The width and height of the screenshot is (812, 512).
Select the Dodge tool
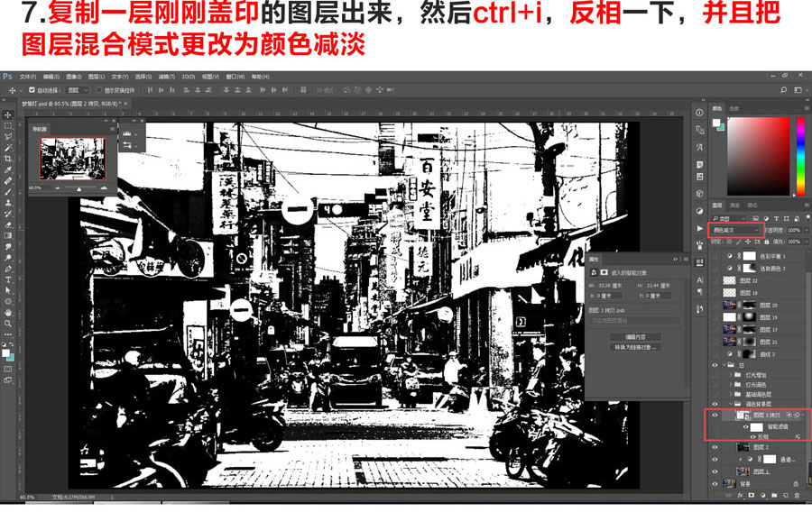[8, 257]
